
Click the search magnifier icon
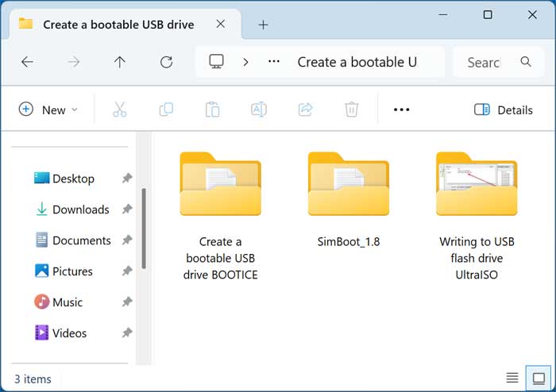[526, 62]
